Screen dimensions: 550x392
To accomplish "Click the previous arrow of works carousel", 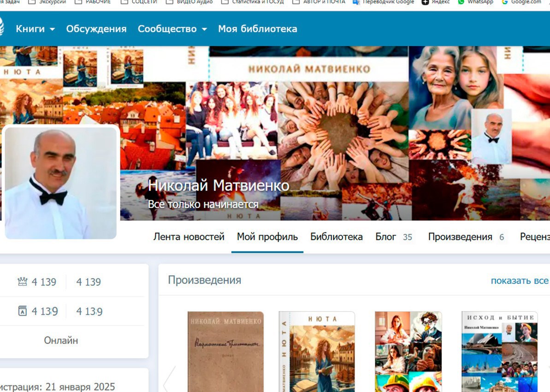I will coord(170,380).
